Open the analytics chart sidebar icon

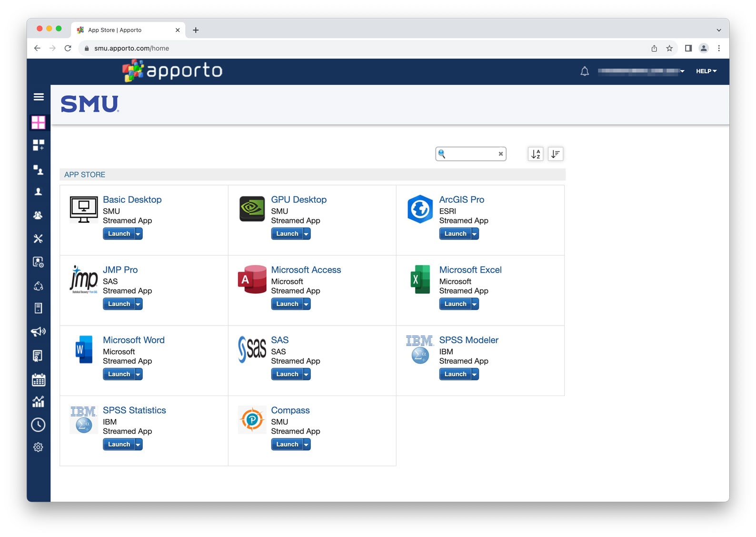point(39,402)
